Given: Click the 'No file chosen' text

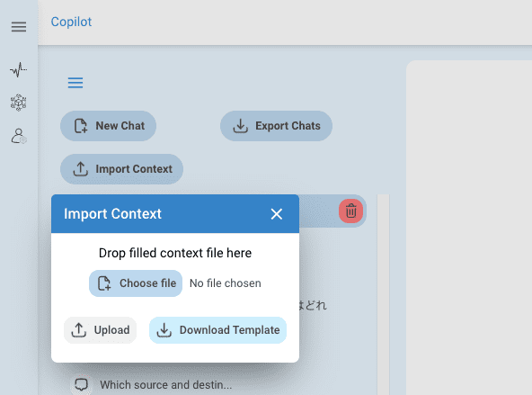Looking at the screenshot, I should click(226, 283).
